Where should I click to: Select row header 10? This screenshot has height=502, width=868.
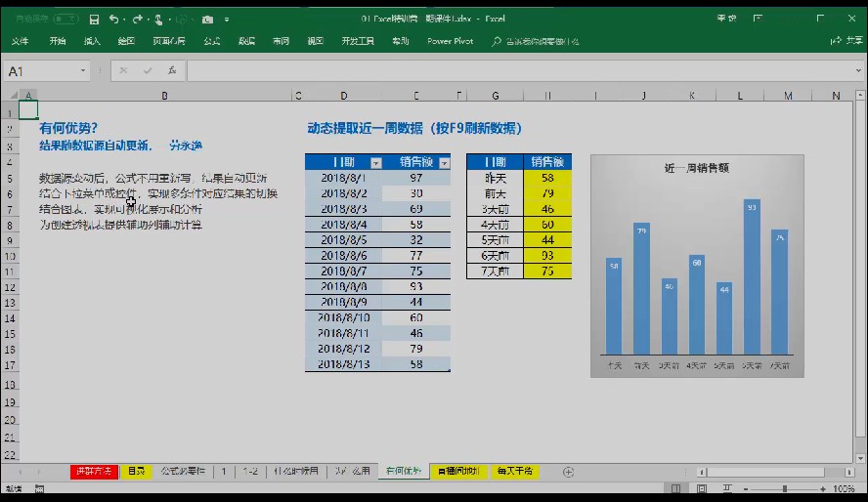pos(10,257)
